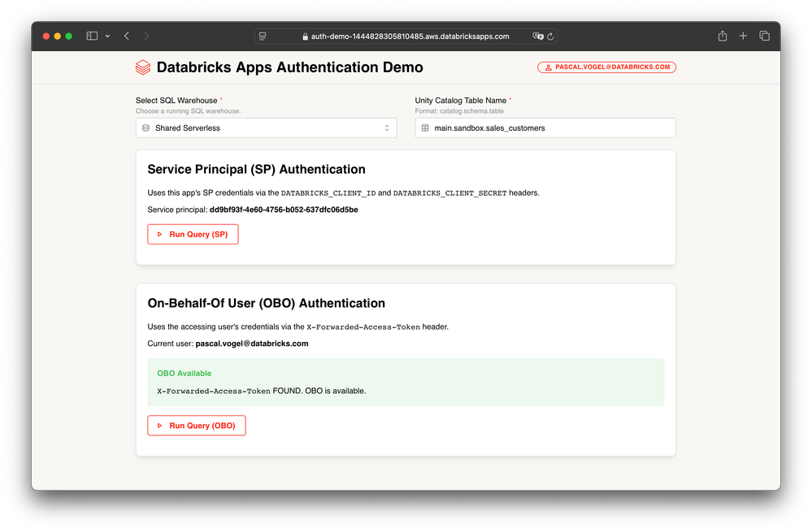
Task: Click the Select SQL Warehouse label
Action: (176, 101)
